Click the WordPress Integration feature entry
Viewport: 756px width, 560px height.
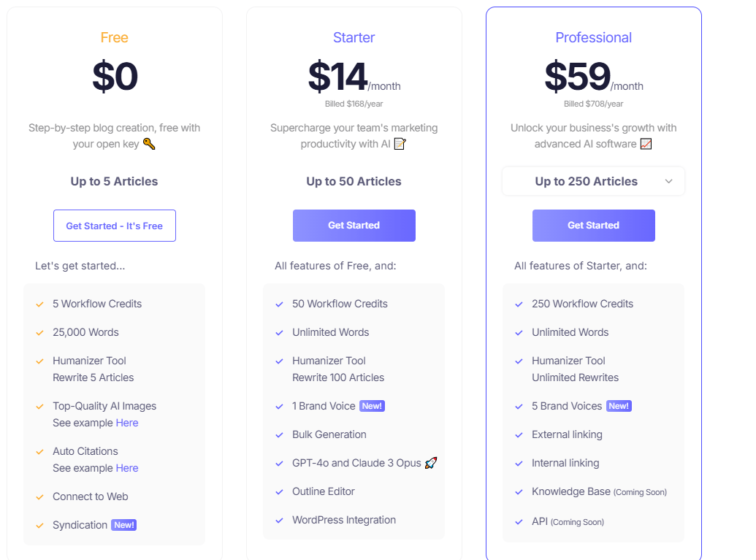click(x=343, y=520)
